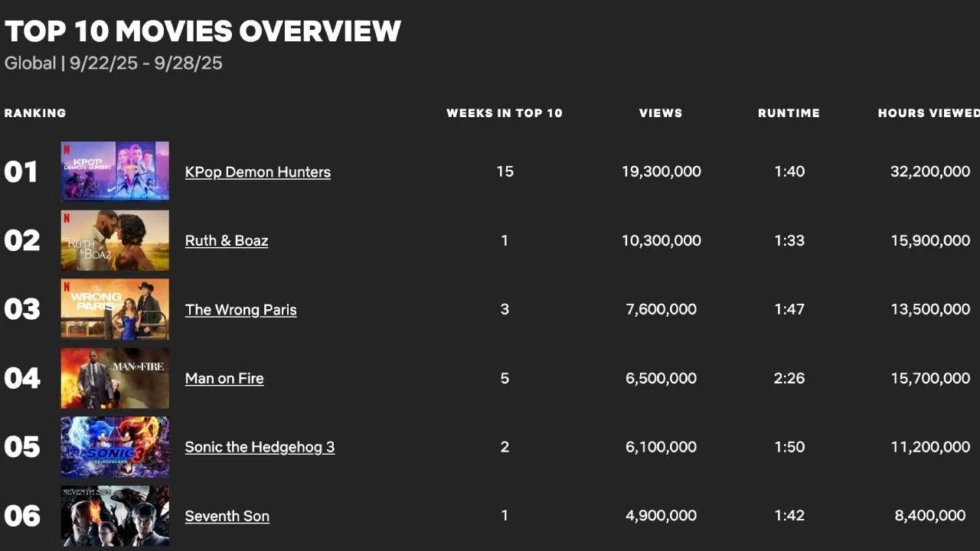Image resolution: width=980 pixels, height=551 pixels.
Task: Click the Ranking column header
Action: (35, 113)
